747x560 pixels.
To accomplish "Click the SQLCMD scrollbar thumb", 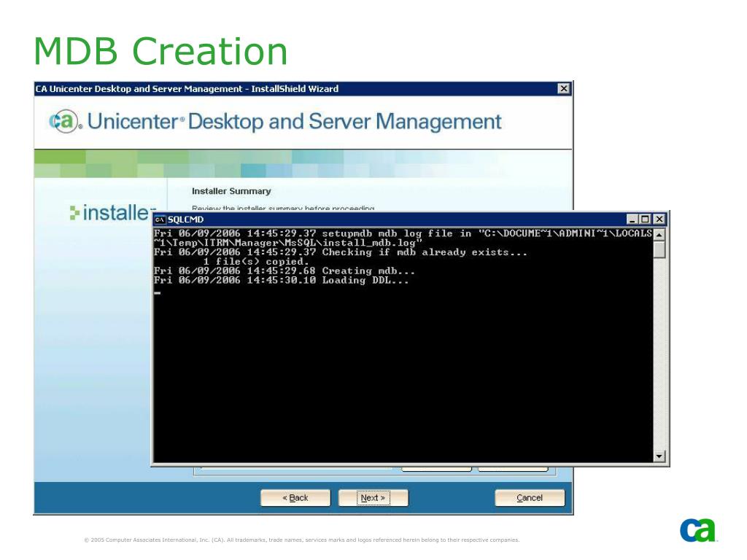I will [x=659, y=249].
